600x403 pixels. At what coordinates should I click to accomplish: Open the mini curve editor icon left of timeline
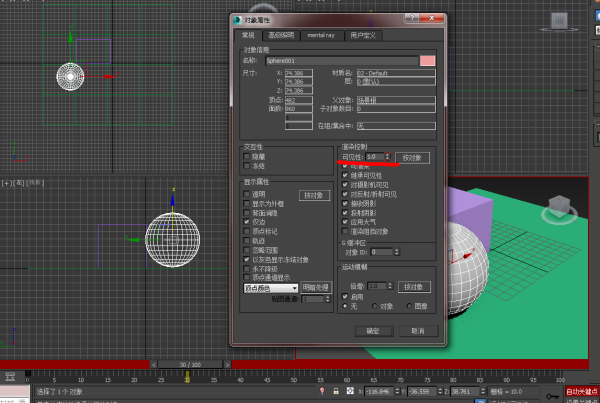[10, 377]
